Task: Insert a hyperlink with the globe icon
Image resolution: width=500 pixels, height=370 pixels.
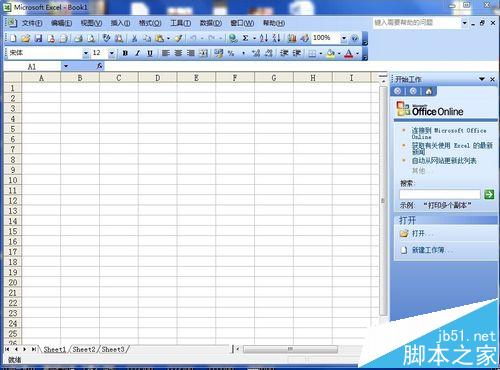Action: [233, 38]
